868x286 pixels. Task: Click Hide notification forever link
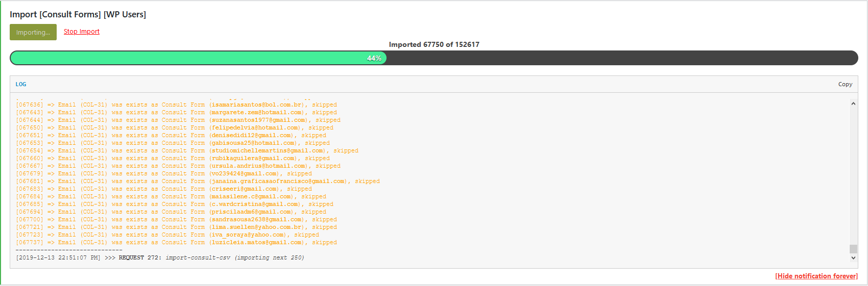tap(816, 276)
